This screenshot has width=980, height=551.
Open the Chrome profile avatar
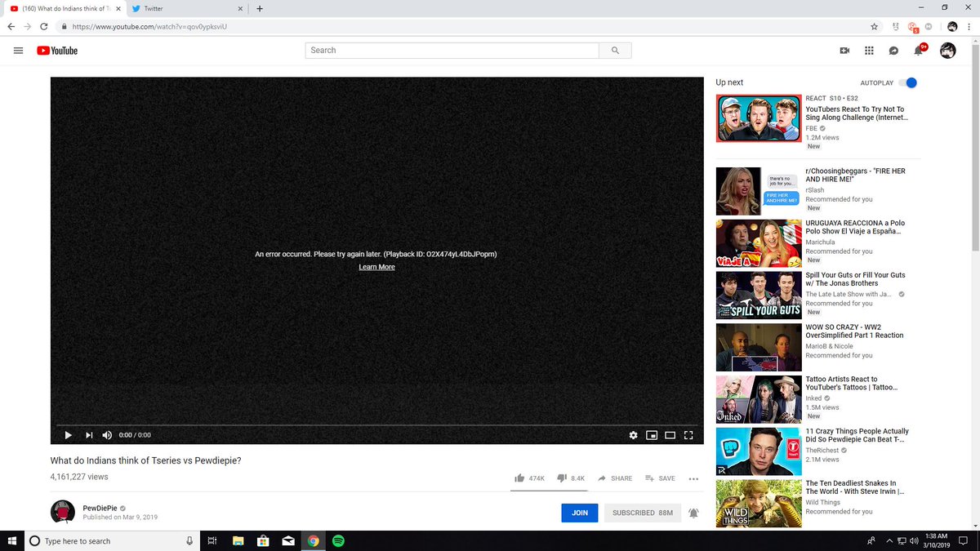(x=952, y=26)
